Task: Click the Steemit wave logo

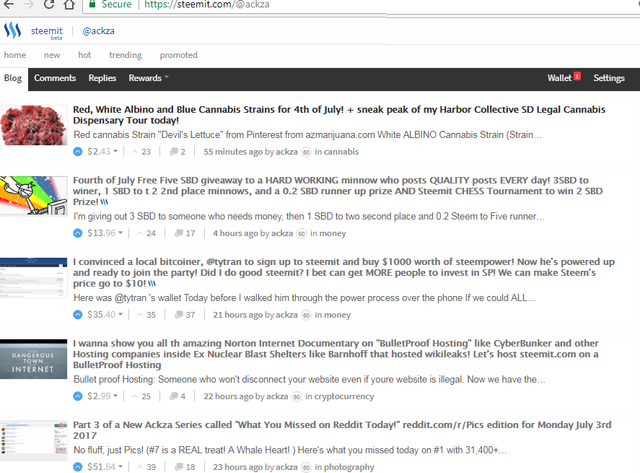Action: [x=12, y=30]
